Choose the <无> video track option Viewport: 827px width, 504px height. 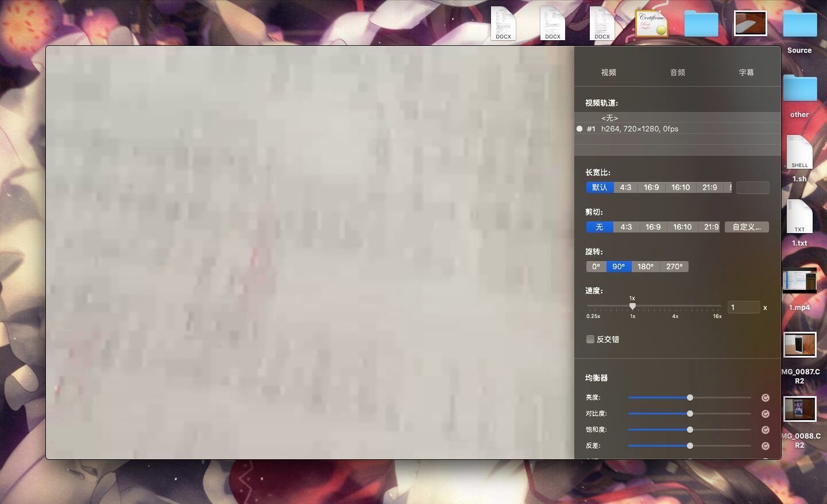pyautogui.click(x=610, y=118)
